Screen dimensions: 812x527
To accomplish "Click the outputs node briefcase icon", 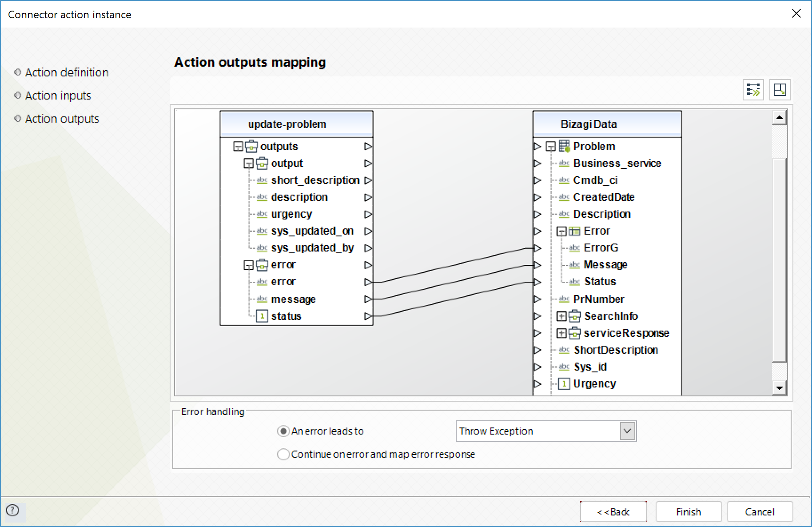I will [x=251, y=146].
